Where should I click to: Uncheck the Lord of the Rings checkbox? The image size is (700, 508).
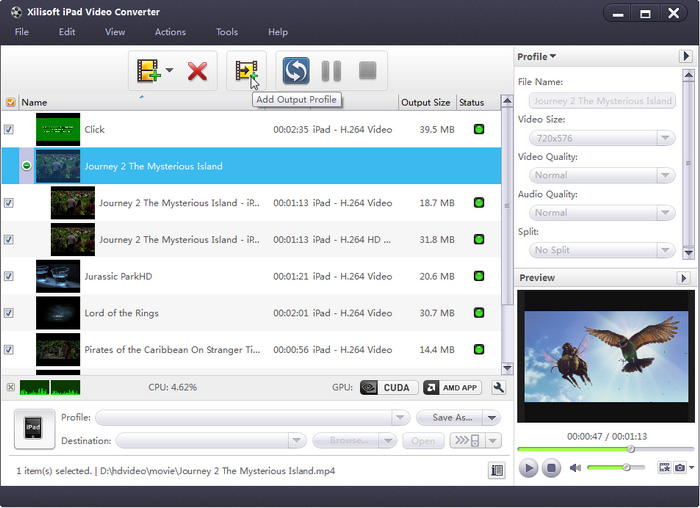point(8,312)
